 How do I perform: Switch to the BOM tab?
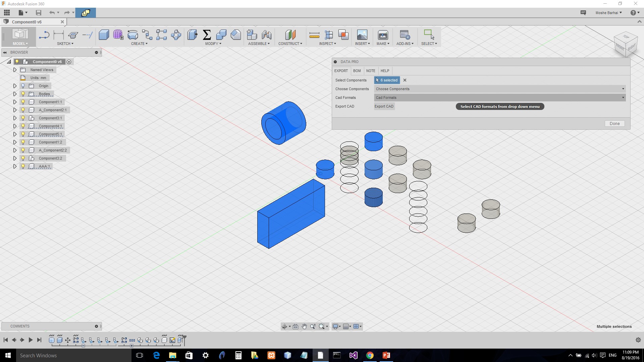coord(357,71)
